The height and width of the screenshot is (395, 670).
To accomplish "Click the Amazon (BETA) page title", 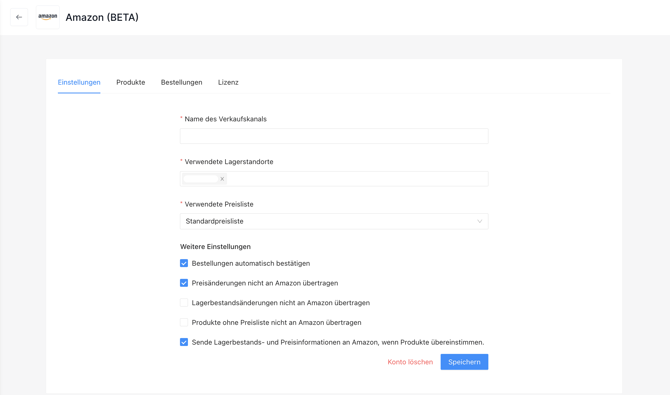I will click(102, 18).
